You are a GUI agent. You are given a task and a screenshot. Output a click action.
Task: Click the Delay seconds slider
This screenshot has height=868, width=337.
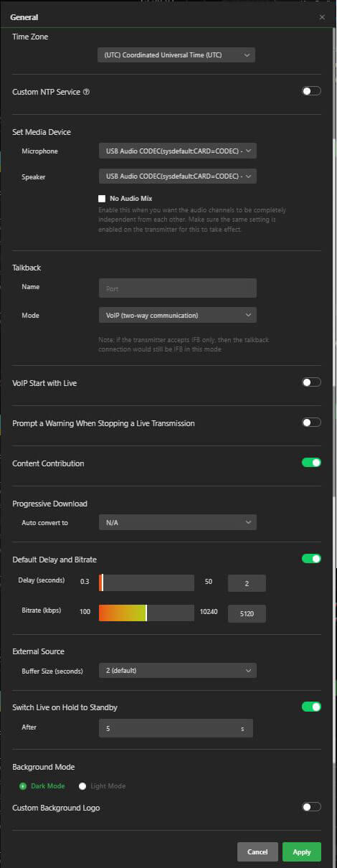(x=146, y=582)
